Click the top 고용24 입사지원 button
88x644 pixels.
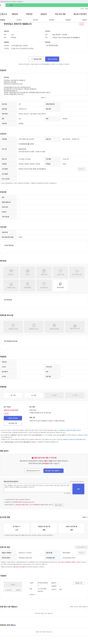pyautogui.click(x=52, y=59)
